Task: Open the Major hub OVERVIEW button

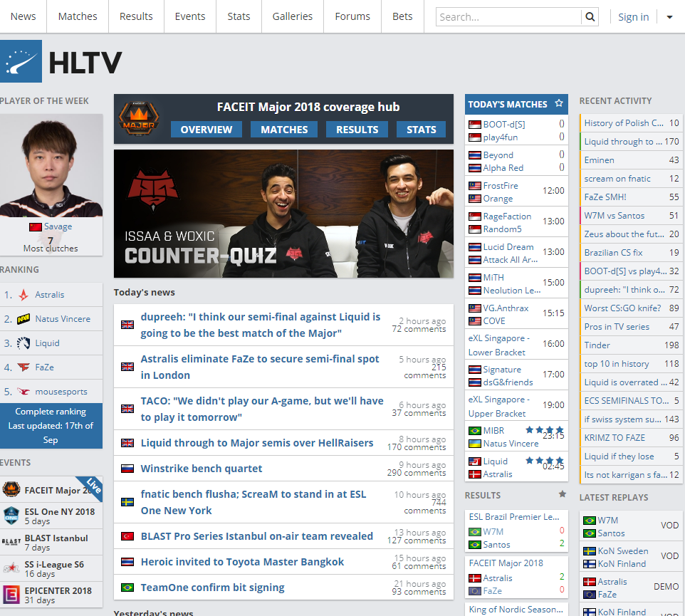Action: click(x=206, y=130)
